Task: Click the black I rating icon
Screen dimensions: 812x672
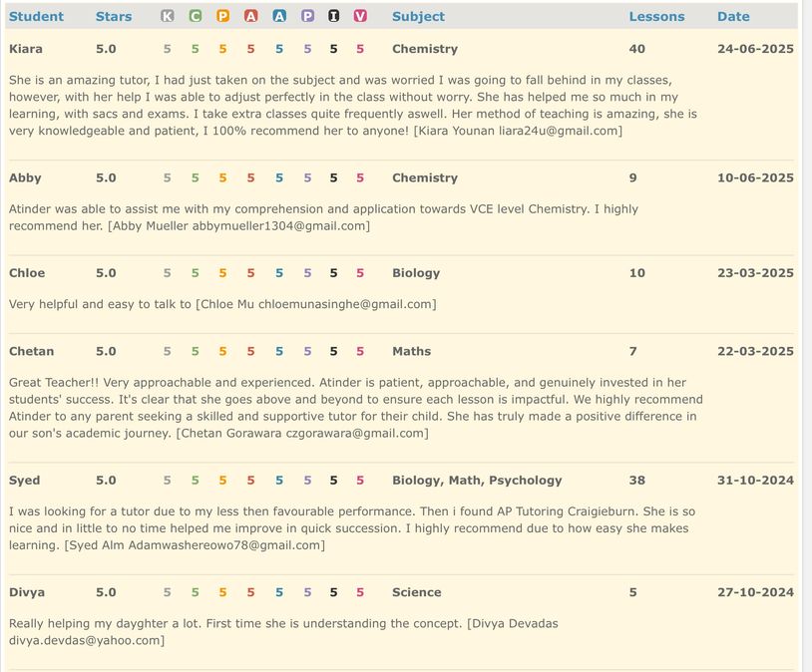Action: 334,16
